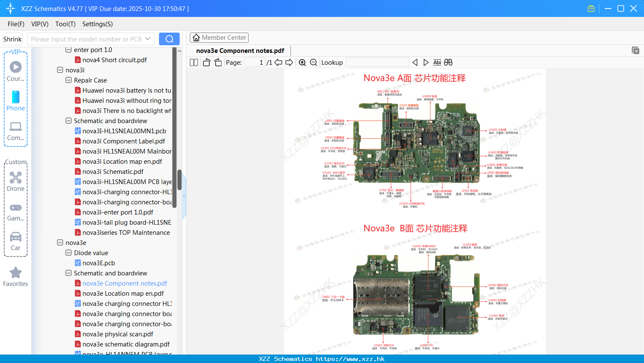
Task: Rotate the page counterclockwise
Action: coord(206,63)
